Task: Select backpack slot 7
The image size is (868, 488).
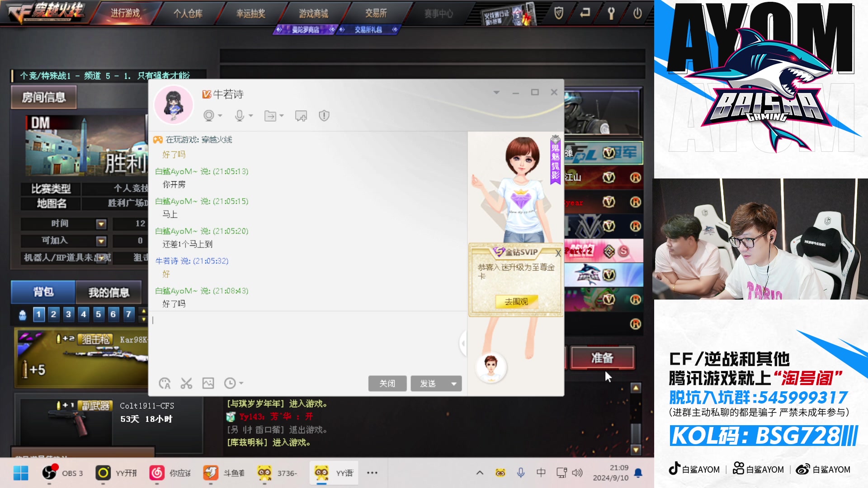Action: click(129, 314)
